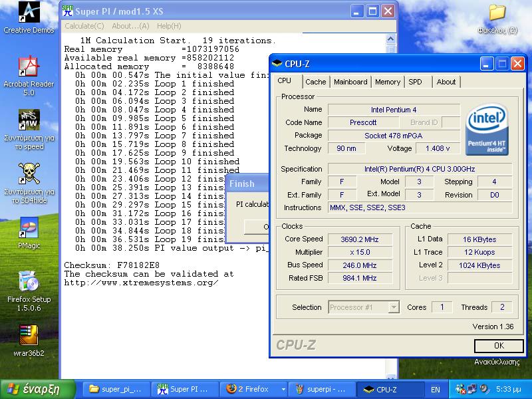This screenshot has height=399, width=532.
Task: Switch to the Mainboard tab in CPU-Z
Action: click(350, 82)
